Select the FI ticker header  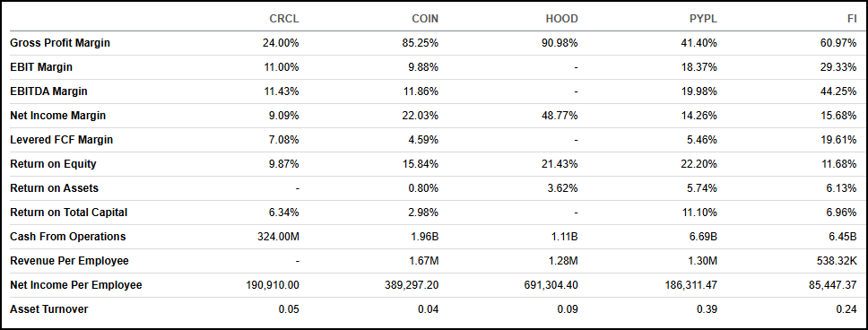pyautogui.click(x=852, y=19)
